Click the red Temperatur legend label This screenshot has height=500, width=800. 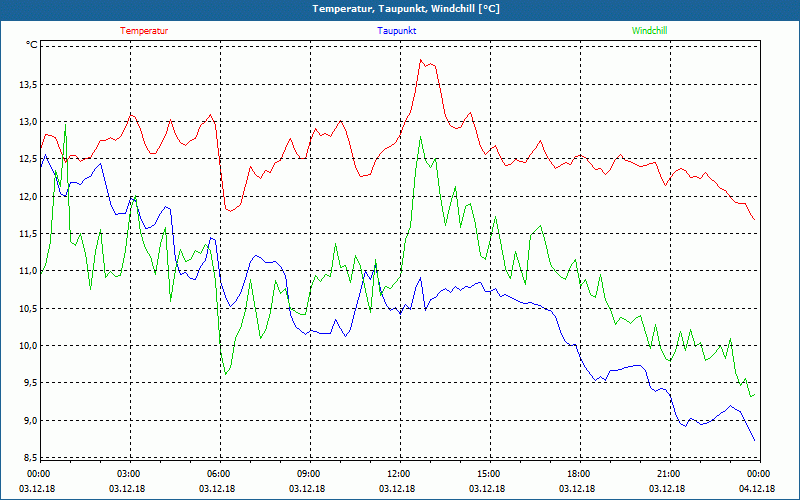[x=144, y=31]
